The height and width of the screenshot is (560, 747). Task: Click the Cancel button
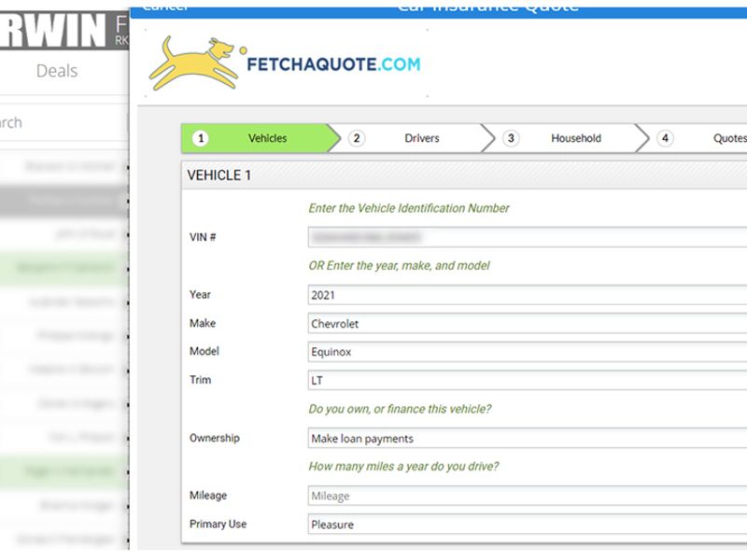(x=163, y=7)
